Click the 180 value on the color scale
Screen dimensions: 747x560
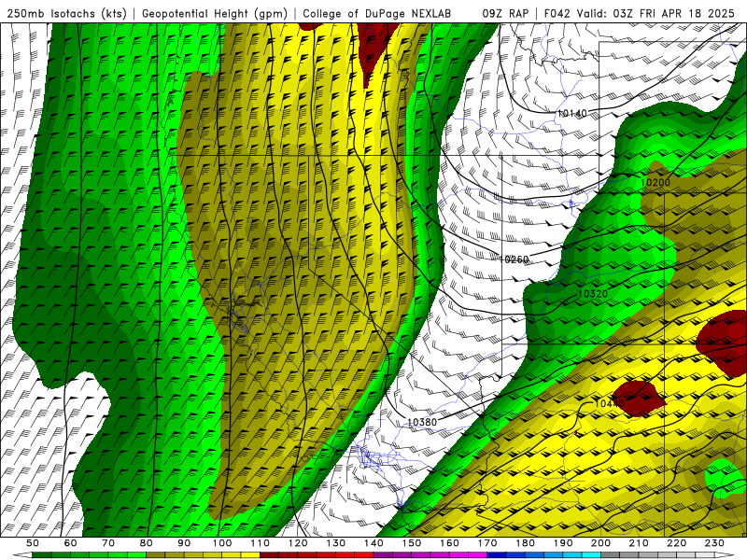(x=525, y=543)
